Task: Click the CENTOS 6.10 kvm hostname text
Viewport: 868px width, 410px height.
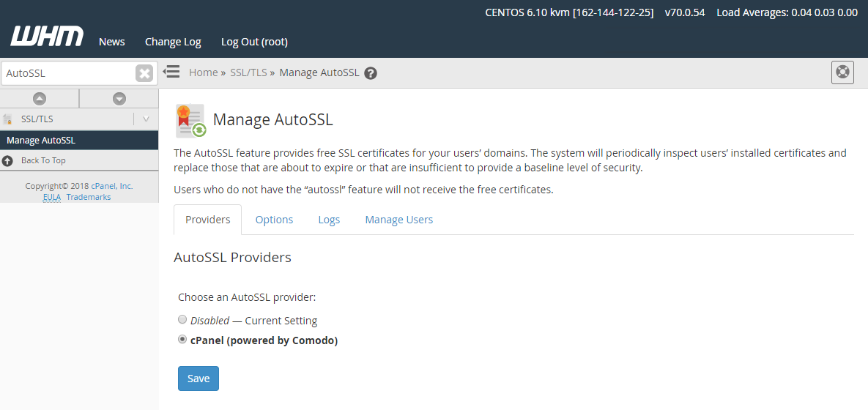Action: click(x=570, y=12)
